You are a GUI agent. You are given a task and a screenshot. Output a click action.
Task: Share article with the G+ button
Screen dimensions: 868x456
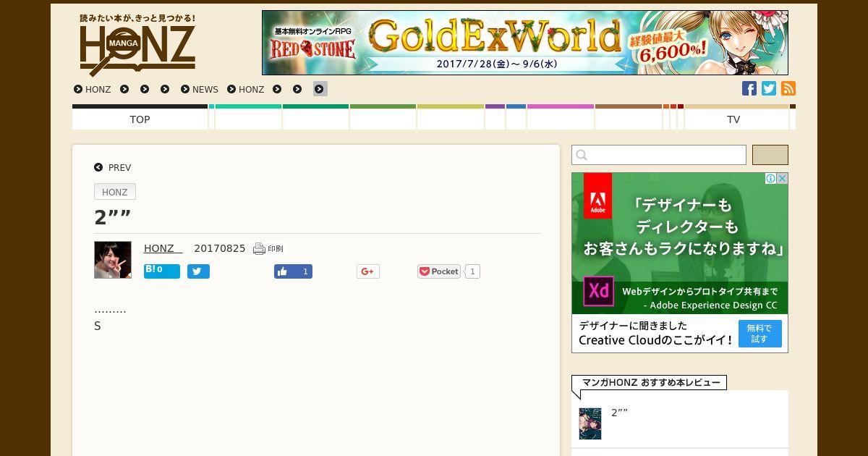pos(367,271)
